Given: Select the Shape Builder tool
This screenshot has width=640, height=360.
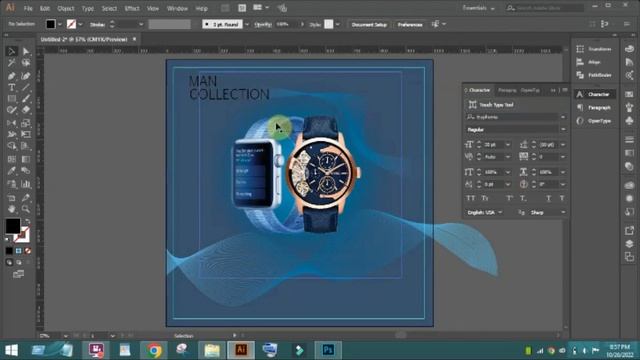Looking at the screenshot, I should 11,146.
